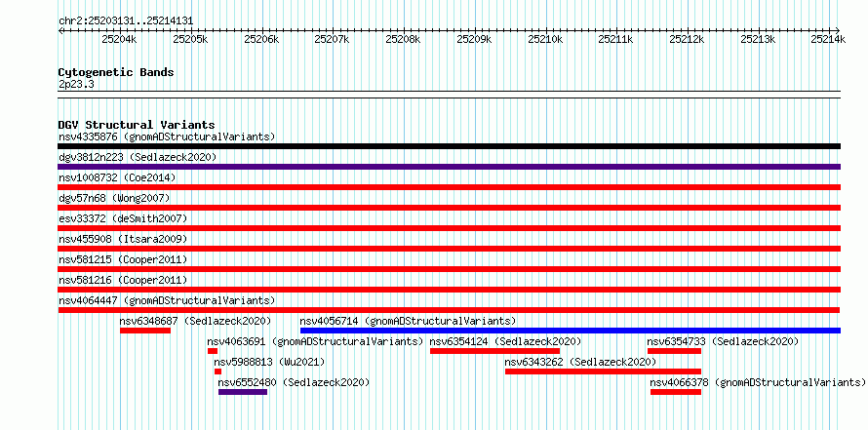Click the 25211k ruler mark
Image resolution: width=868 pixels, height=430 pixels.
(x=616, y=40)
